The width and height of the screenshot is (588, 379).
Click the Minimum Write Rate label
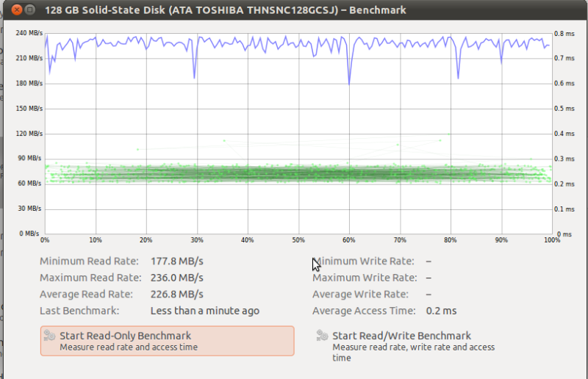click(363, 261)
